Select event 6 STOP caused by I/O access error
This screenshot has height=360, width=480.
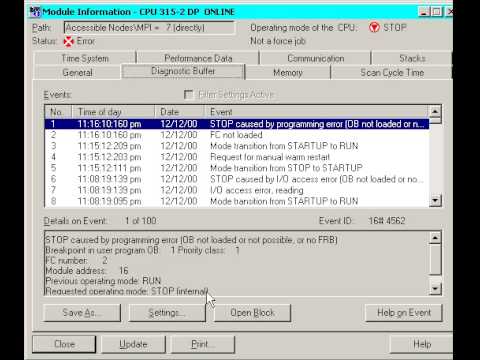[x=237, y=179]
